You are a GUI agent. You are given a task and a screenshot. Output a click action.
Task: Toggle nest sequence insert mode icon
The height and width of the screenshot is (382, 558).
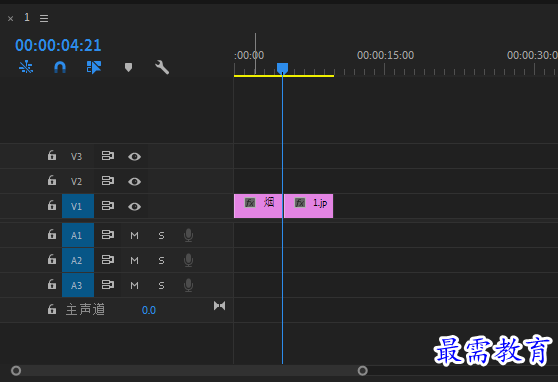click(x=26, y=67)
